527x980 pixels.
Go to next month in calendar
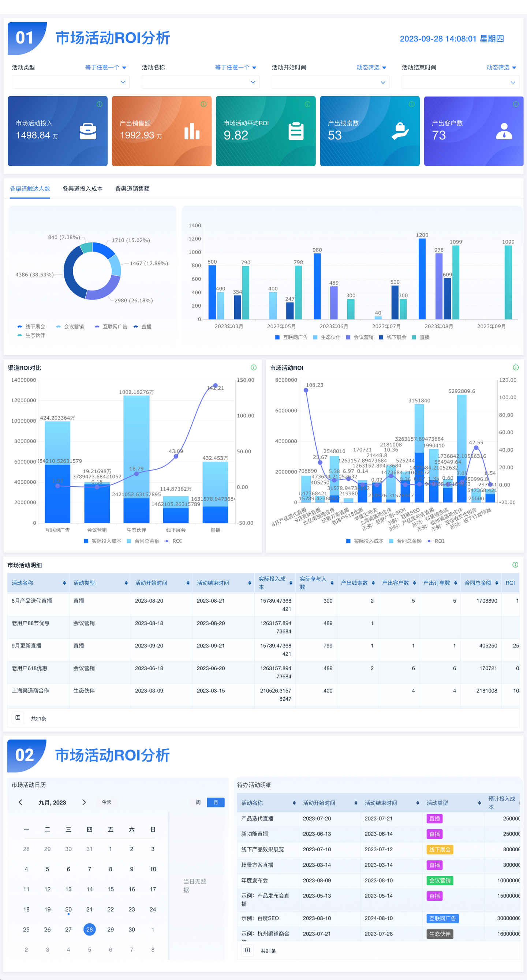point(84,802)
